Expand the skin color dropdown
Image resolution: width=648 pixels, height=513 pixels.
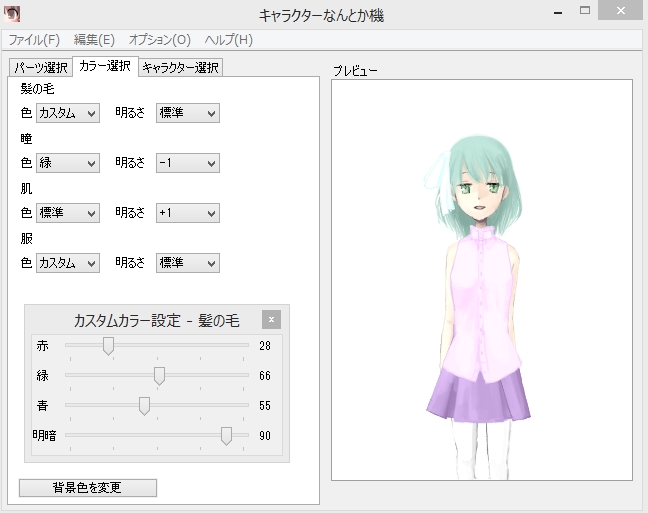click(x=68, y=213)
